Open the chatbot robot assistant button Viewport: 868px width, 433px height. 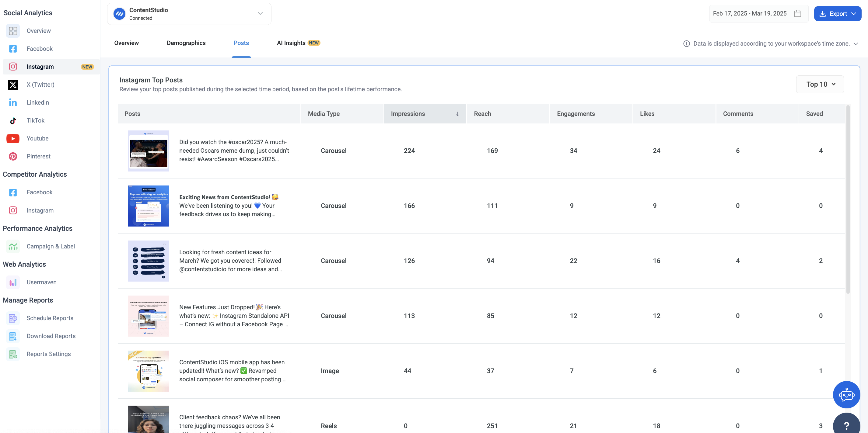(x=846, y=394)
